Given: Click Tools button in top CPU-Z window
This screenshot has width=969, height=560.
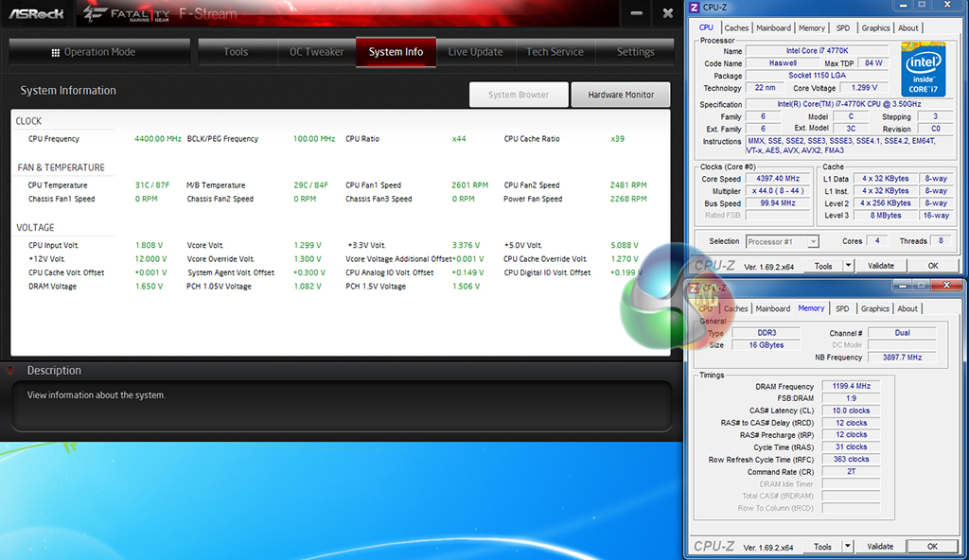Looking at the screenshot, I should click(x=822, y=266).
